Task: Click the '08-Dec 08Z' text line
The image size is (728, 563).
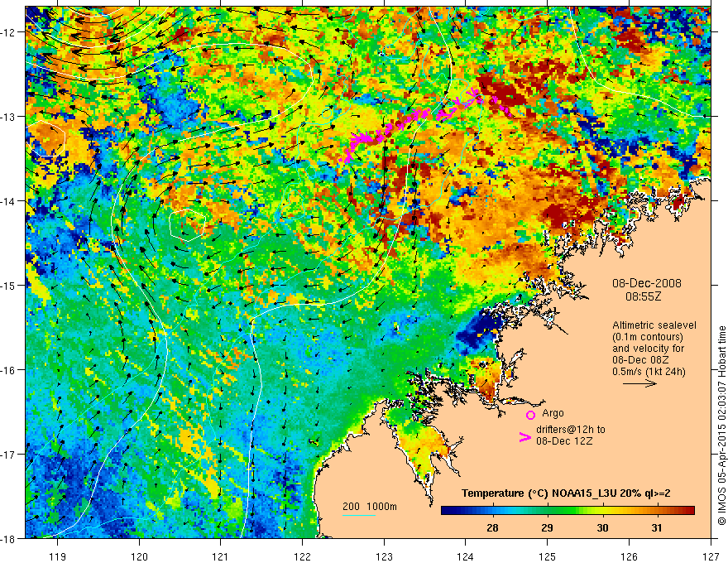Action: click(x=640, y=360)
